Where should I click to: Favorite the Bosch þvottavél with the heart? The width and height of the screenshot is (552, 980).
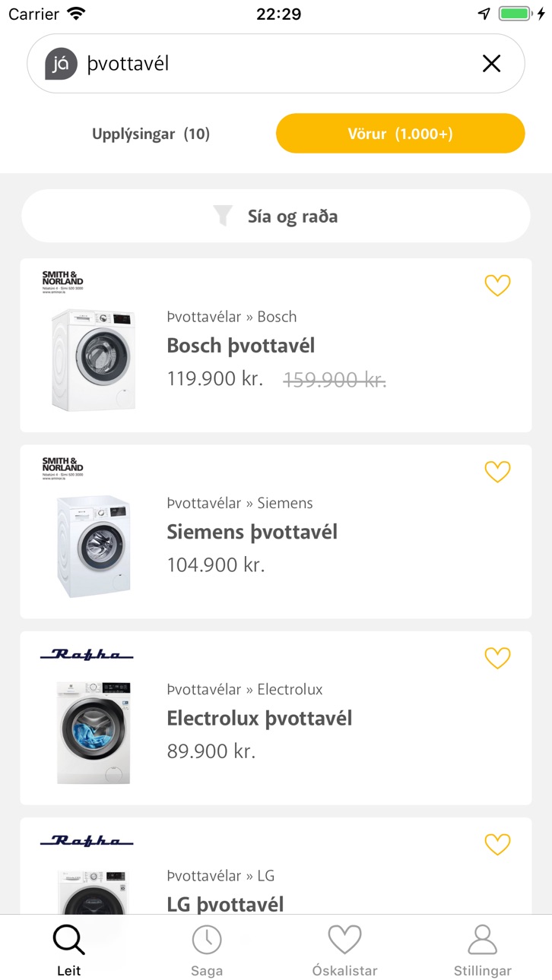point(497,286)
